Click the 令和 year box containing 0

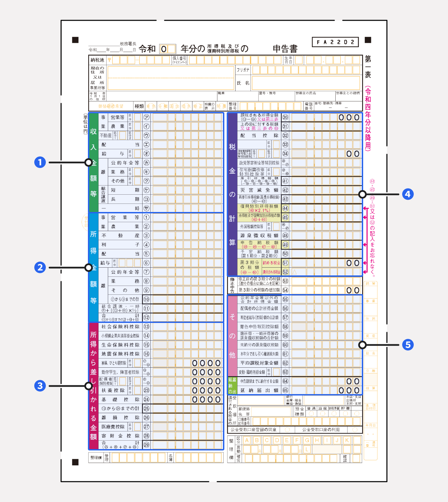point(164,49)
